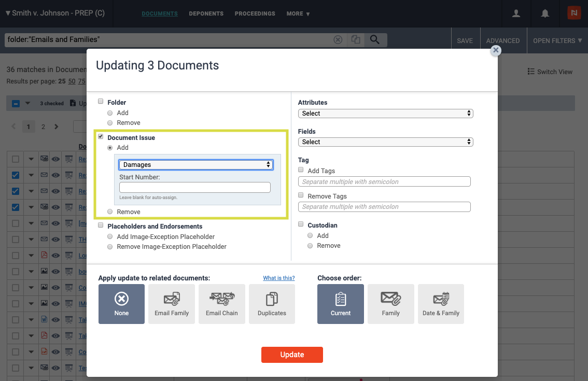Open the PROCEEDINGS tab
The image size is (588, 381).
255,13
